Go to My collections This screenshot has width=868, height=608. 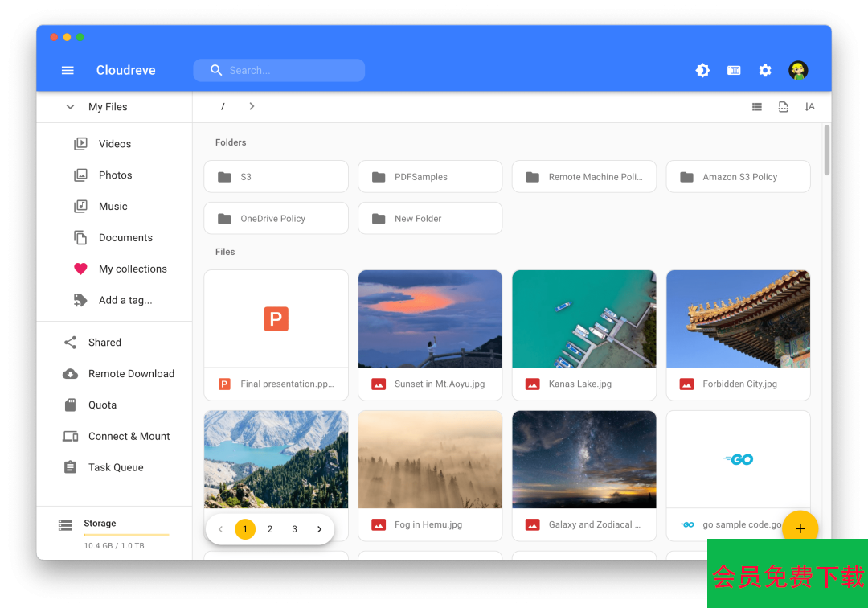[x=133, y=269]
